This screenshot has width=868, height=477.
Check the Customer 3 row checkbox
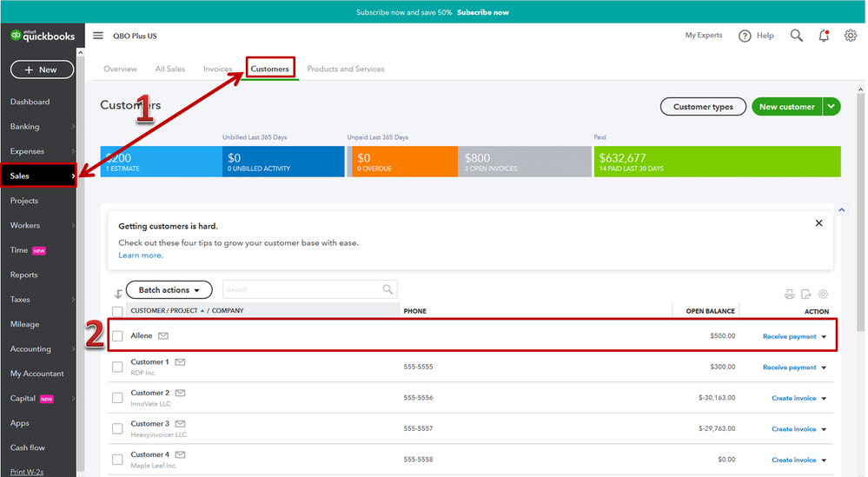click(x=117, y=429)
